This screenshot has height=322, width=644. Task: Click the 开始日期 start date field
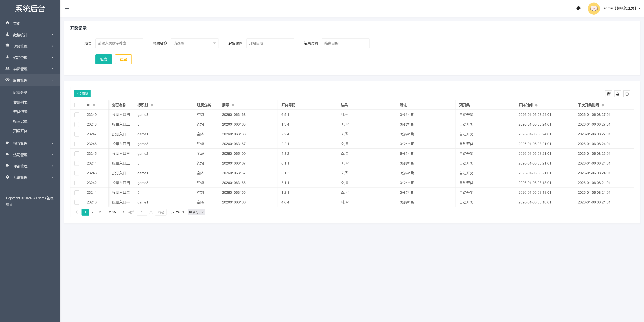coord(270,43)
